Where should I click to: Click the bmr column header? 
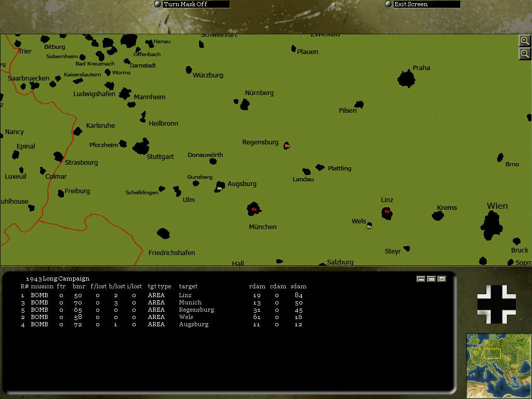79,286
